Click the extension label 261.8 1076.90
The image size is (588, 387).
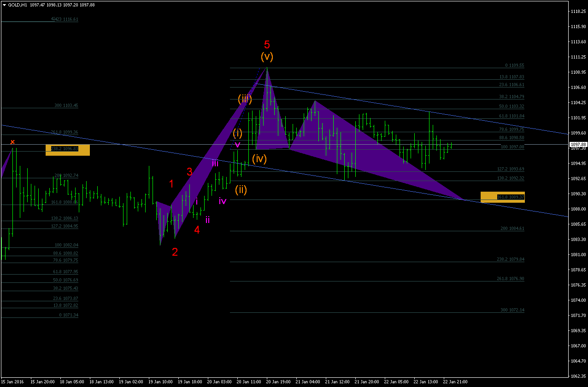511,279
